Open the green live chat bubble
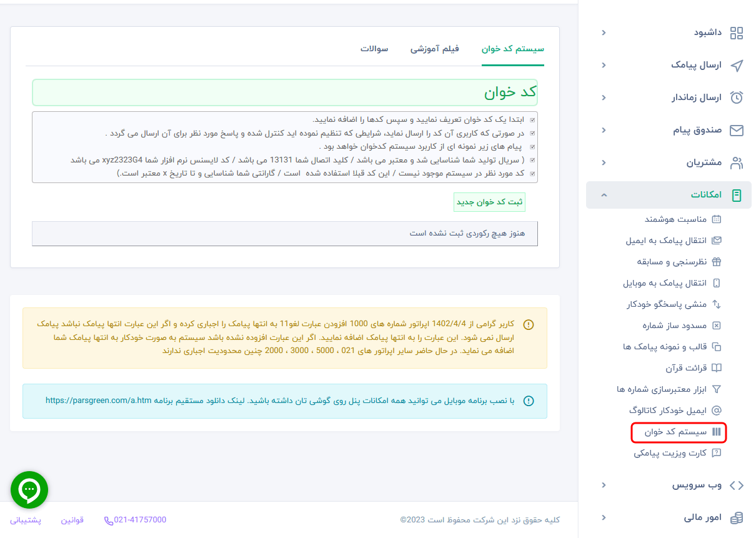 click(29, 490)
